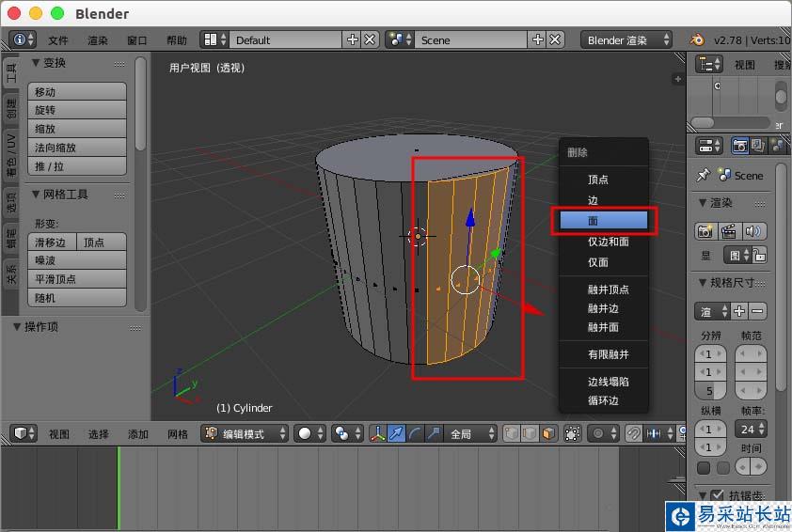Click the play rendered audio speaker button
The image size is (792, 532).
tap(753, 231)
